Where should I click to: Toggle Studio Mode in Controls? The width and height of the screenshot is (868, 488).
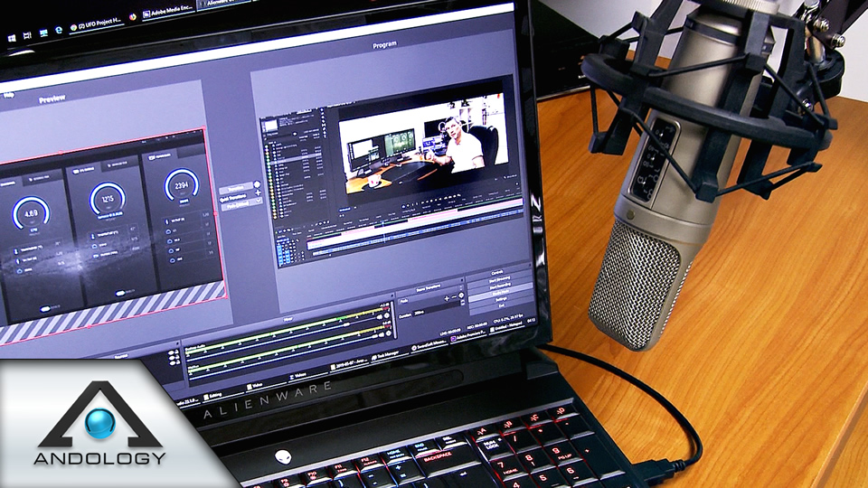tap(499, 292)
